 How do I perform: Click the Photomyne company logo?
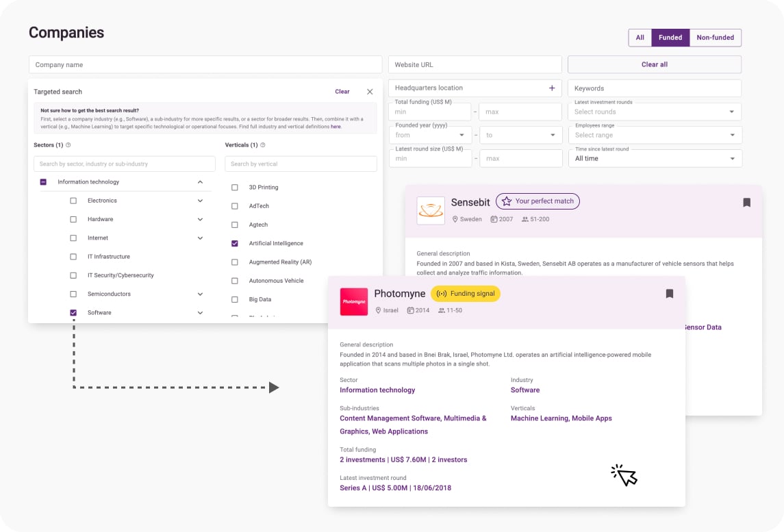(353, 301)
